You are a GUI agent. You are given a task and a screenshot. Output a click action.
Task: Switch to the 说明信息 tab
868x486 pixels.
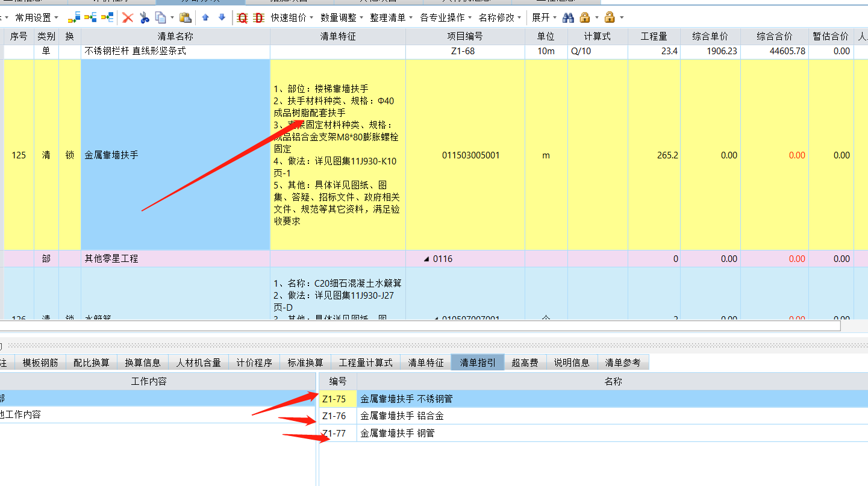coord(572,363)
